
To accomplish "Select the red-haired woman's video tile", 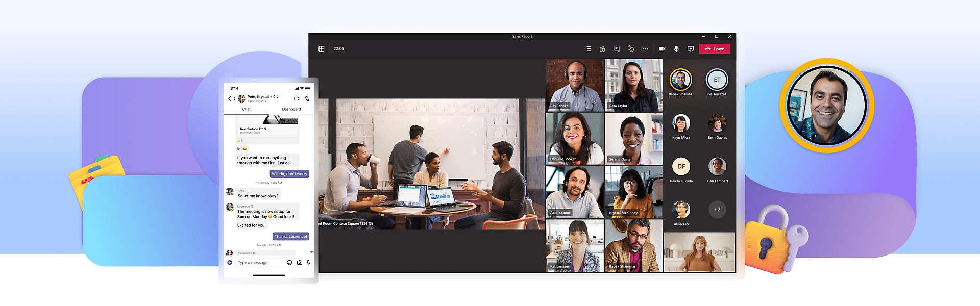I will pos(699,252).
